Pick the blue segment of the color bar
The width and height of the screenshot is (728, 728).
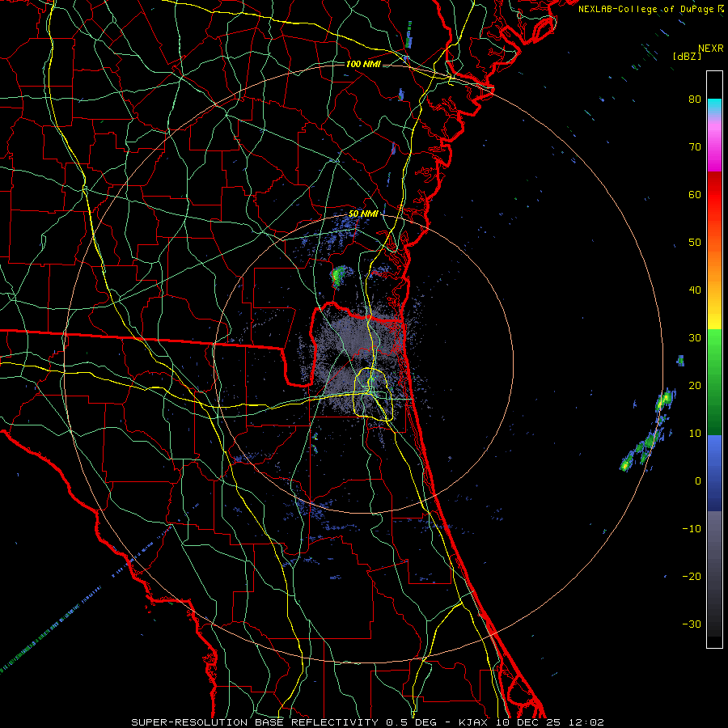coord(714,472)
